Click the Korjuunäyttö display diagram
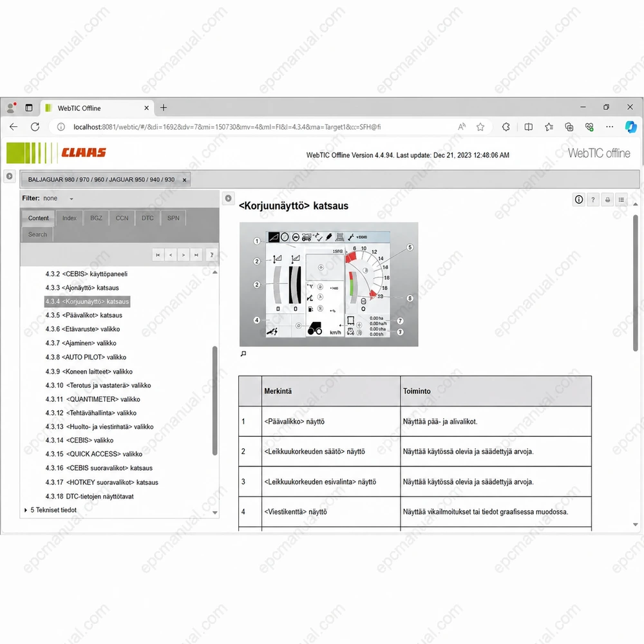Image resolution: width=644 pixels, height=644 pixels. 328,284
